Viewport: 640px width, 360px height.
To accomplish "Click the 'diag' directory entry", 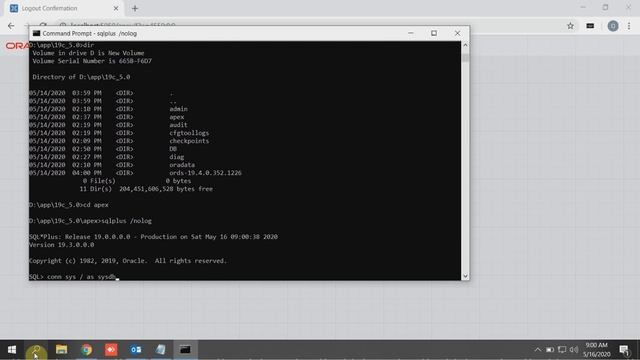I will [177, 157].
